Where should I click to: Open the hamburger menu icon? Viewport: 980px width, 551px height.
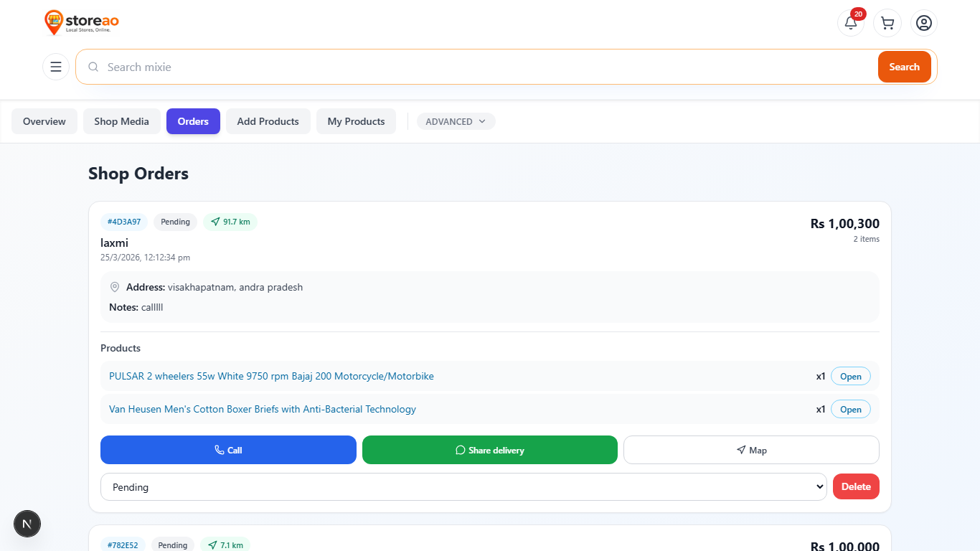click(56, 67)
